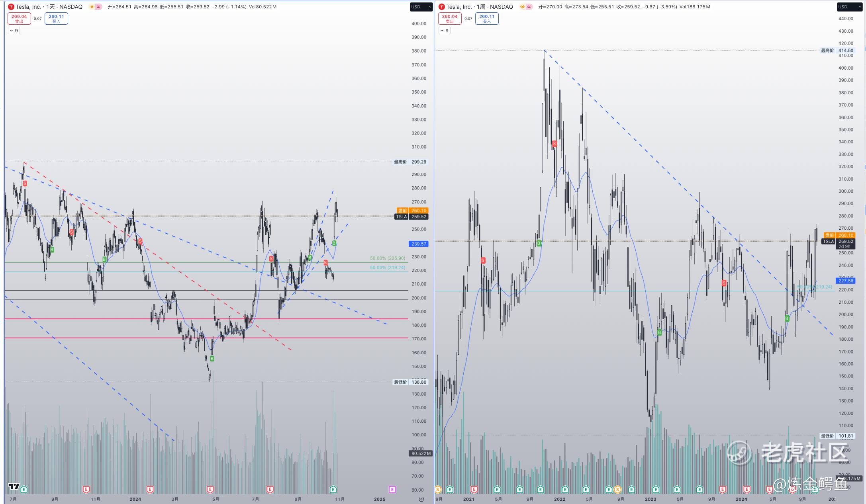Viewport: 866px width, 504px height.
Task: Click red earnings marker near 5月 on daily chart
Action: [210, 489]
